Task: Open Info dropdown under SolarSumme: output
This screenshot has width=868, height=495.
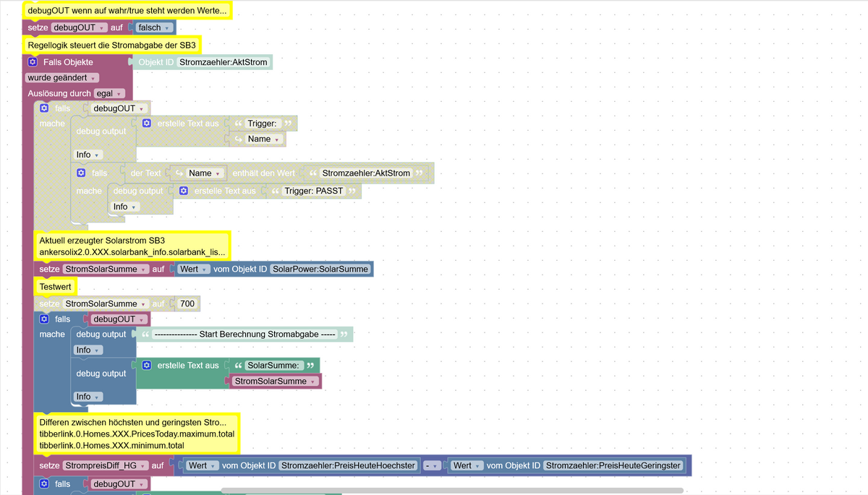Action: click(x=88, y=397)
